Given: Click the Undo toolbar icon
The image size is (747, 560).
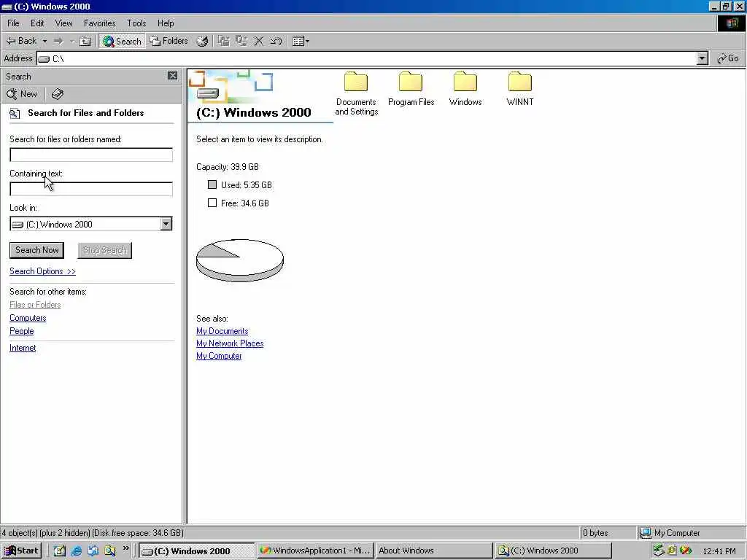Looking at the screenshot, I should coord(276,41).
